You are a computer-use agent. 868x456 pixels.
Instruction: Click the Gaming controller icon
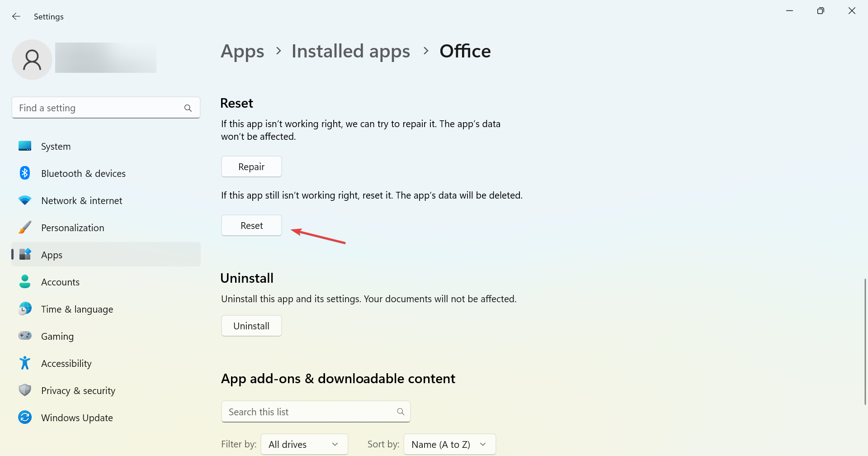pyautogui.click(x=25, y=336)
